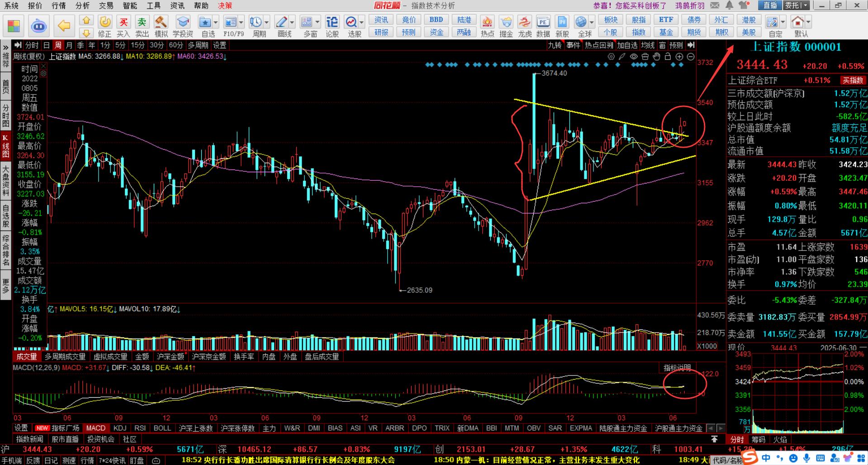868x465 pixels.
Task: Click the 买指数 button
Action: (x=853, y=80)
